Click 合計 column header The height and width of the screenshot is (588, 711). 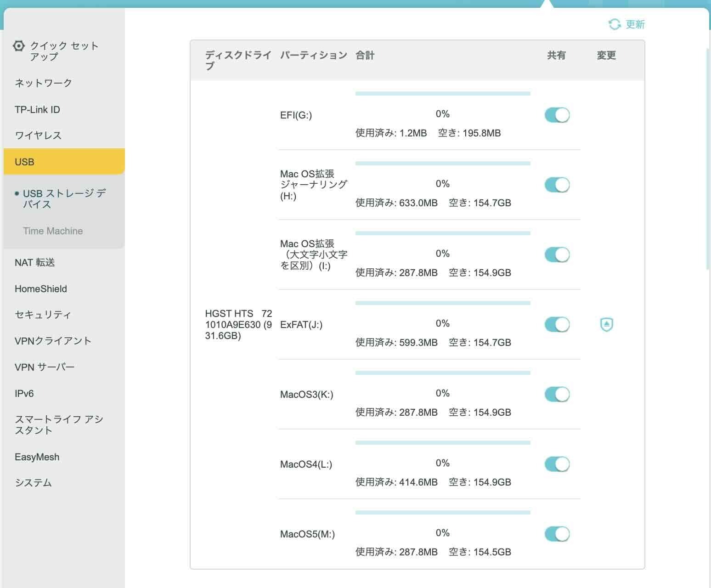coord(365,55)
